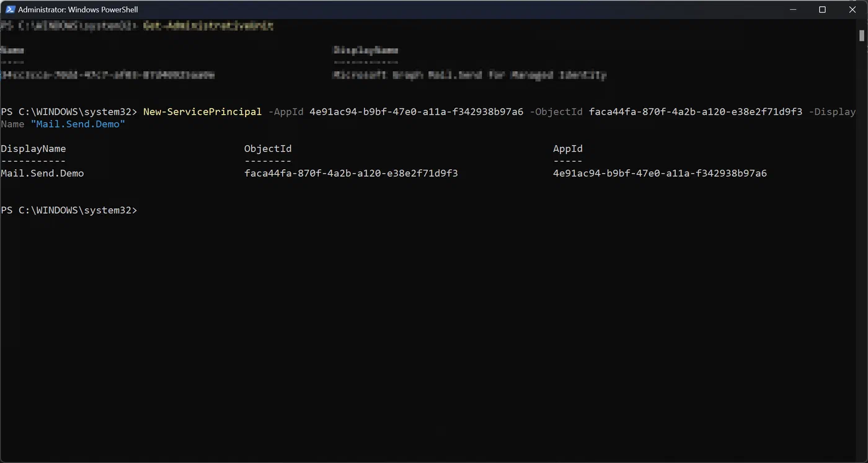Click the last empty PS C:\WINDOWS\system32> prompt
The image size is (868, 463).
tap(69, 210)
